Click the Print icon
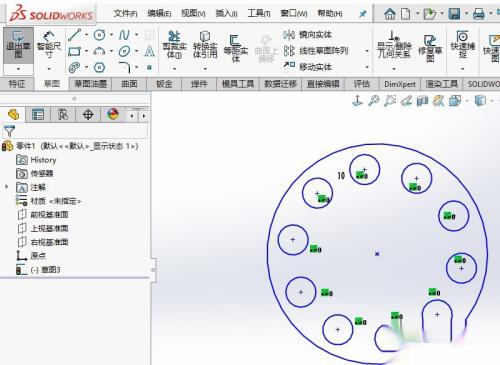Screen dimensions: 500x365 (479, 14)
